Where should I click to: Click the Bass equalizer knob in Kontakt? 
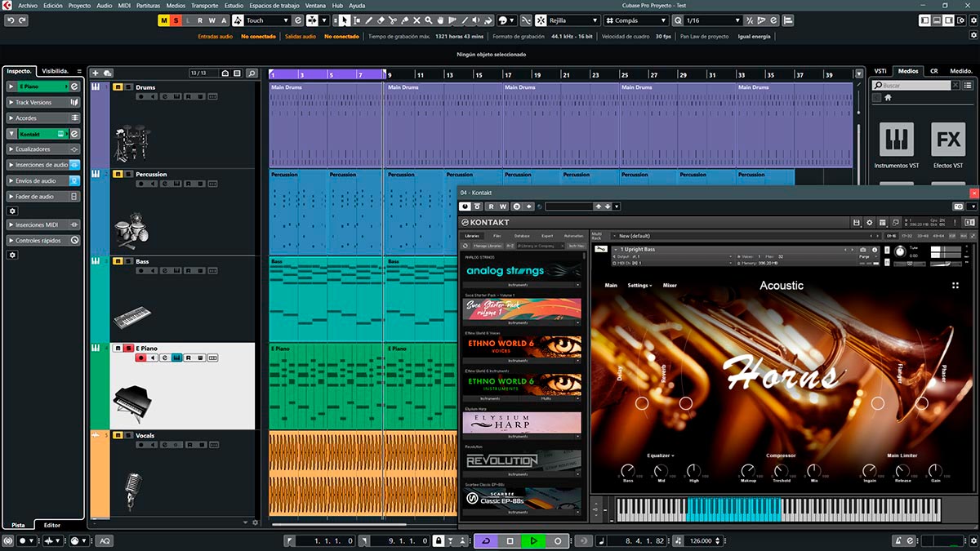[x=627, y=470]
